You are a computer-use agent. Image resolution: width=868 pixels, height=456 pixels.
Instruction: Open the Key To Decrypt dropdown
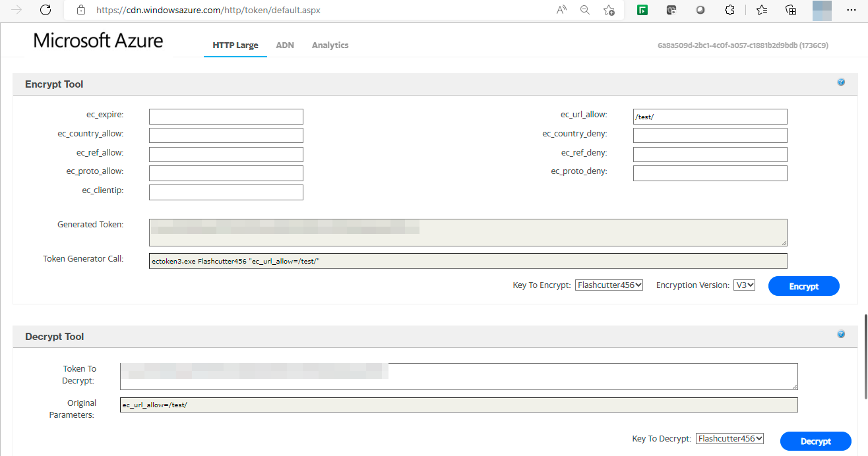pyautogui.click(x=730, y=438)
